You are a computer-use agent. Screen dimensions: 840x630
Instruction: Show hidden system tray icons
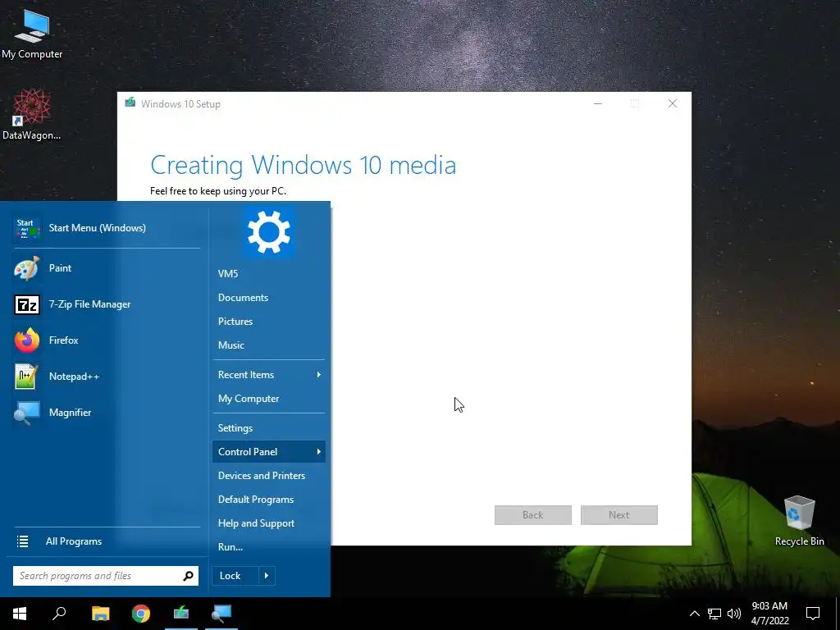[694, 614]
